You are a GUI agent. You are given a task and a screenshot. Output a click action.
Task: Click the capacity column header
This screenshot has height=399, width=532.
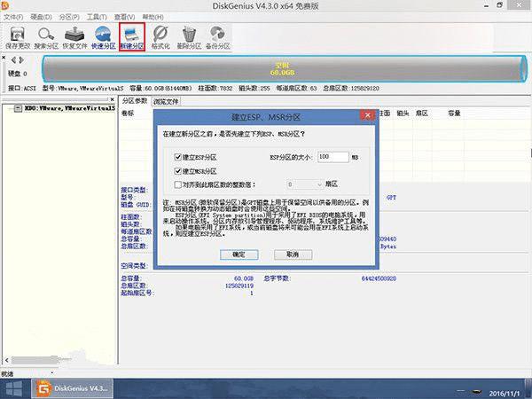(454, 113)
